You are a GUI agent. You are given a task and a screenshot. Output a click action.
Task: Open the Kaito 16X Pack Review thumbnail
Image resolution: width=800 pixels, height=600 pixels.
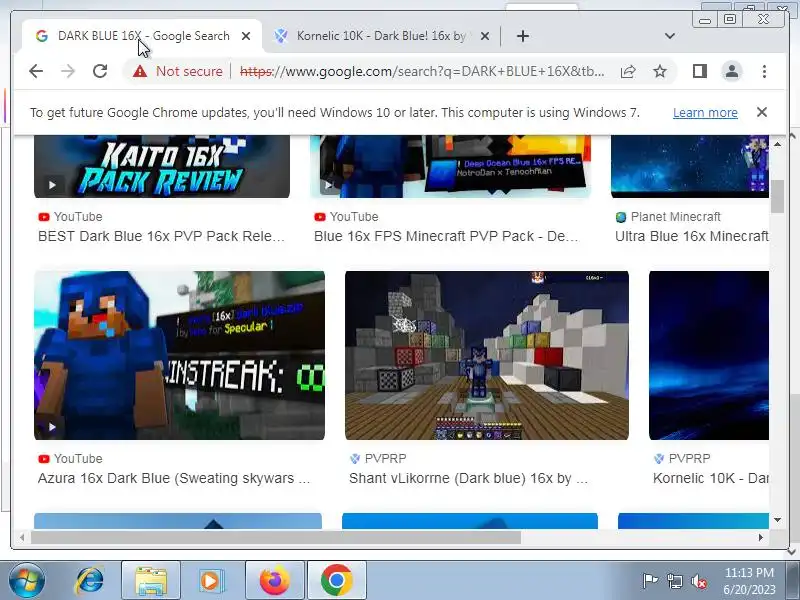162,166
